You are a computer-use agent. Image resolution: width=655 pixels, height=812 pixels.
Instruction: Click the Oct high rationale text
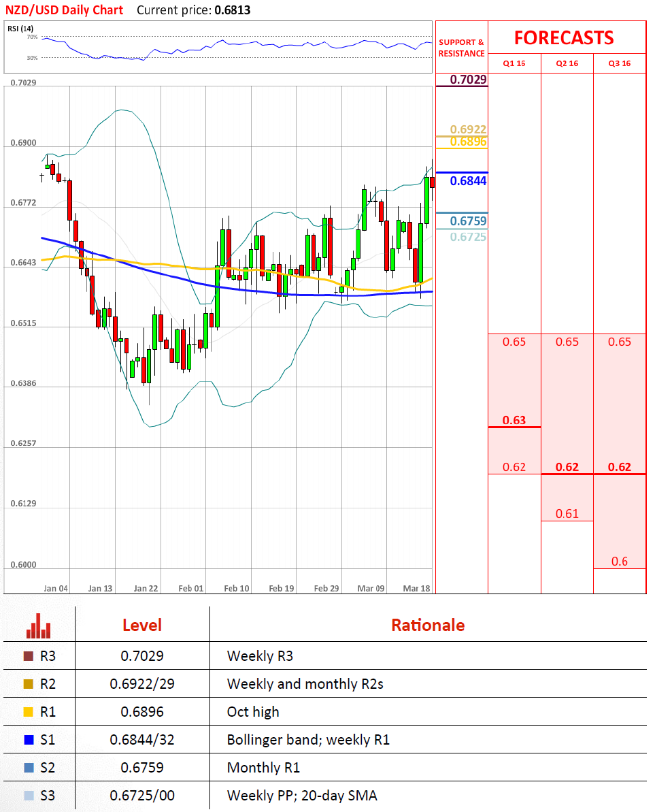253,712
